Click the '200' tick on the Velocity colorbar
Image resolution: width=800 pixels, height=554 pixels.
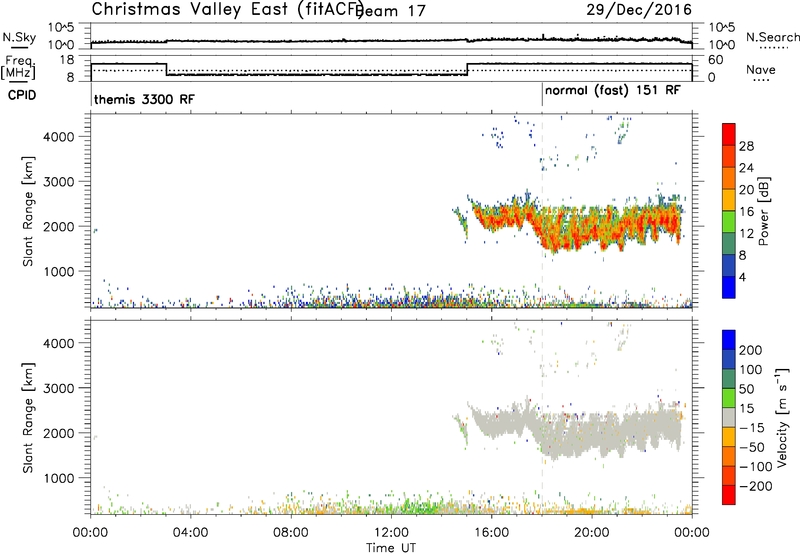pos(751,350)
